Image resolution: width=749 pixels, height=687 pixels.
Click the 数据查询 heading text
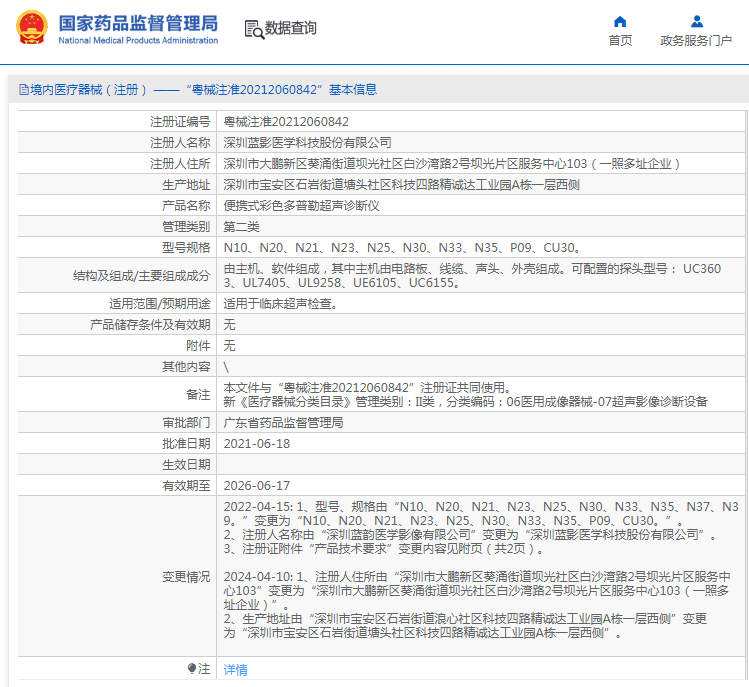pos(291,28)
